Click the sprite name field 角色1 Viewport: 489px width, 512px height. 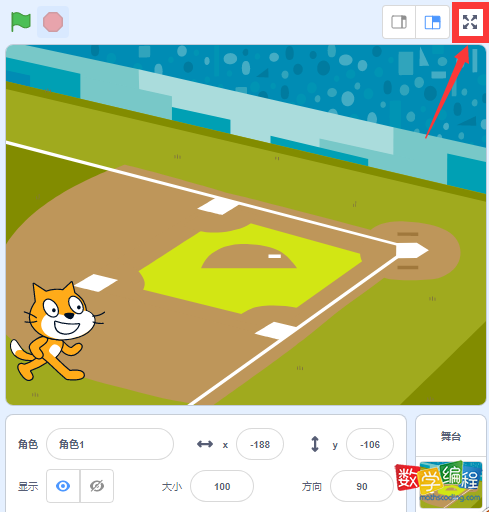(x=110, y=444)
